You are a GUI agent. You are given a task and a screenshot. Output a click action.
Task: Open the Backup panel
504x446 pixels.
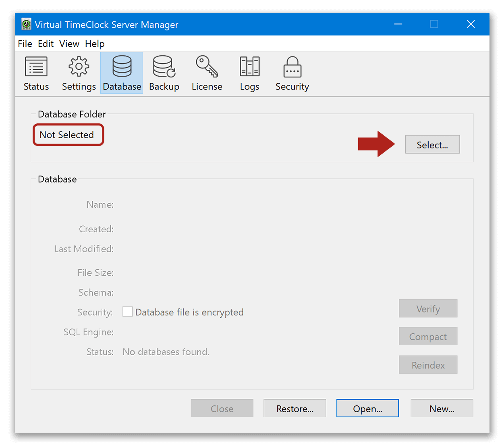164,73
